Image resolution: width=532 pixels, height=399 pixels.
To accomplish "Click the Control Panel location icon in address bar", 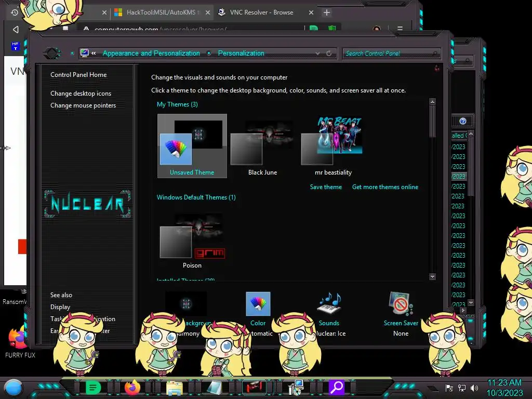I will (85, 53).
